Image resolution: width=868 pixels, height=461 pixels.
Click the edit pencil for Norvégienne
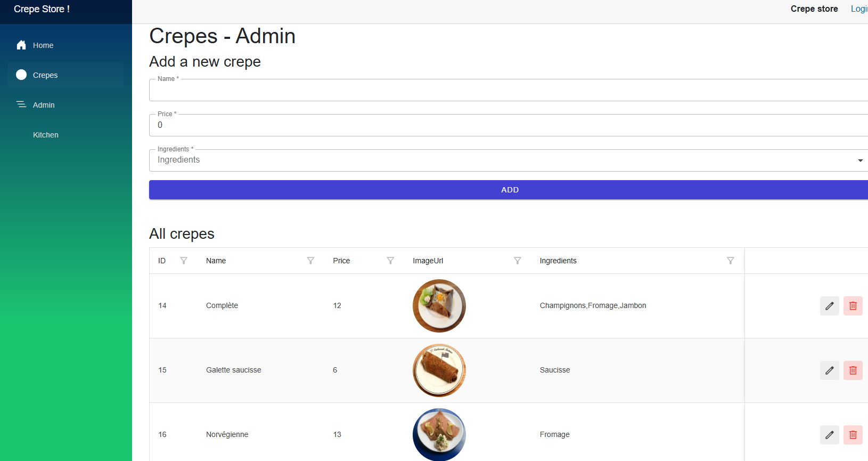(829, 435)
